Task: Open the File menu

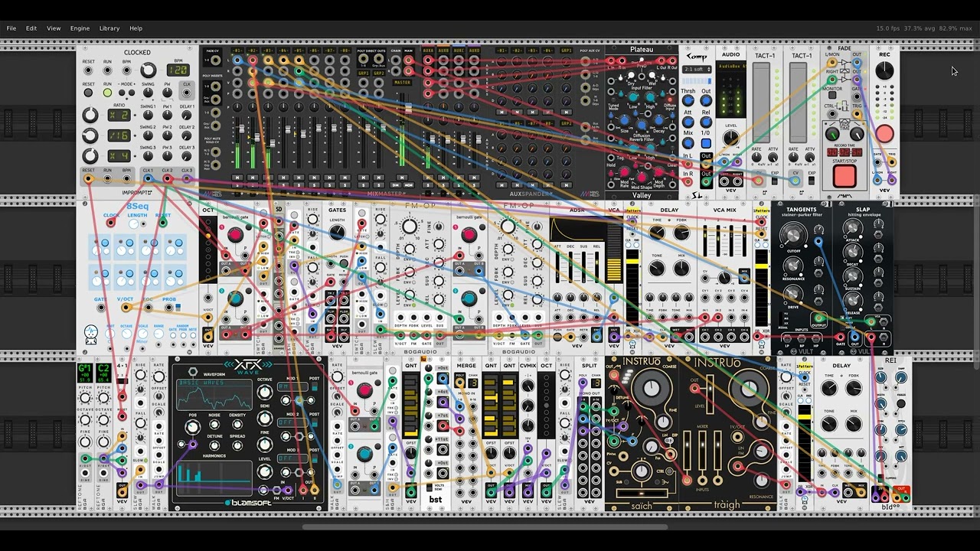Action: [x=11, y=28]
